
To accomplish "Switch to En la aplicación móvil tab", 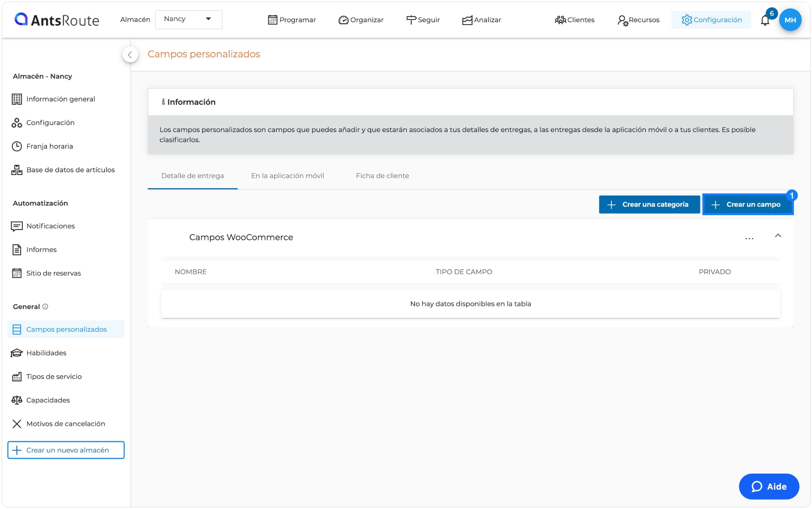I will tap(288, 176).
